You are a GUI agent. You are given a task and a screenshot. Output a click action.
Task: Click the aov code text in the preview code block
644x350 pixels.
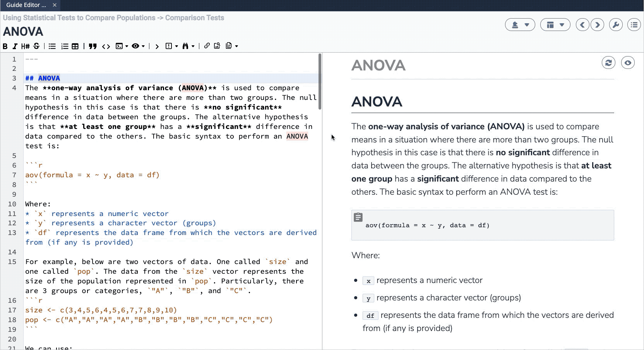(428, 225)
